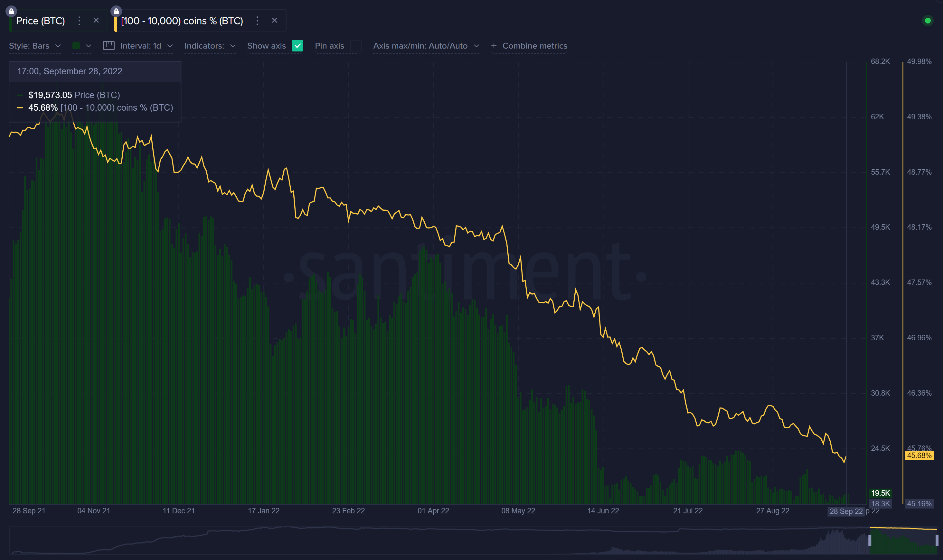Remove the [100 - 10,000) coins % metric
This screenshot has width=943, height=560.
[x=275, y=20]
